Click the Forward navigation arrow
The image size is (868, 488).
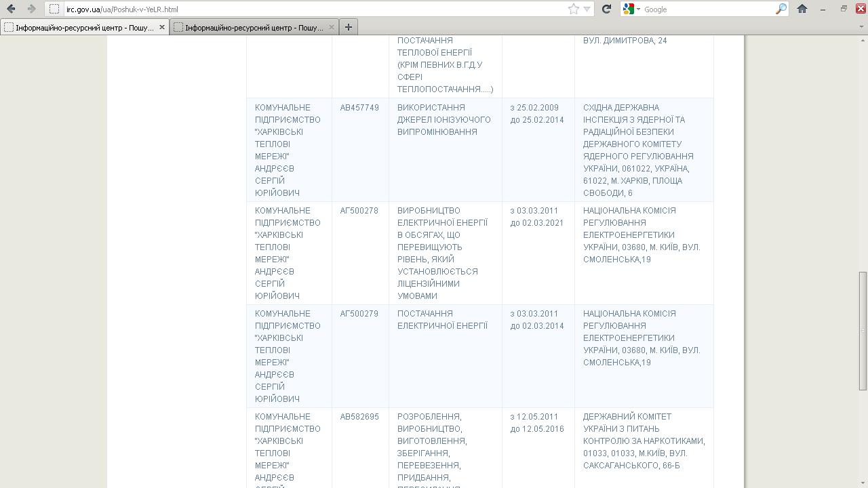31,9
